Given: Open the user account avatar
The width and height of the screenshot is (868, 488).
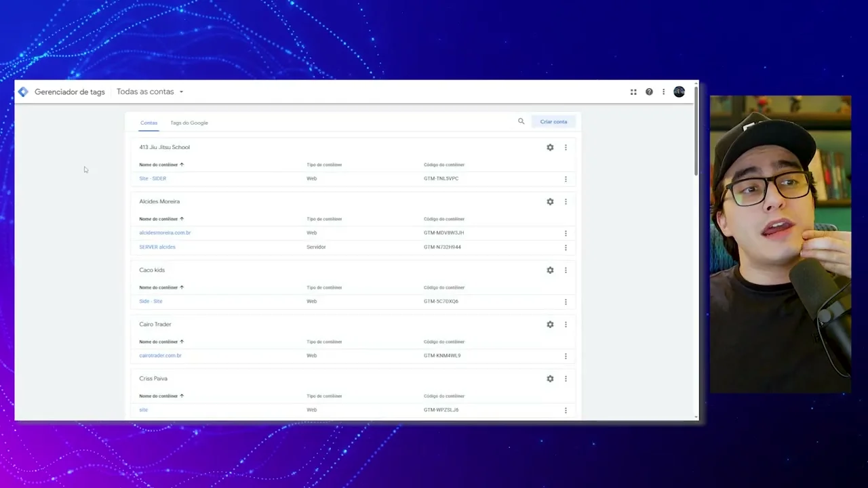Looking at the screenshot, I should 679,92.
